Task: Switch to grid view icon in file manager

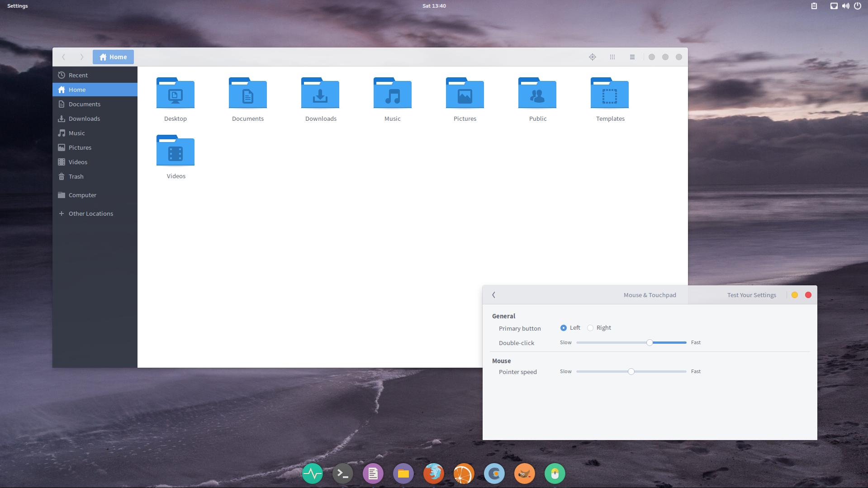Action: pyautogui.click(x=612, y=57)
